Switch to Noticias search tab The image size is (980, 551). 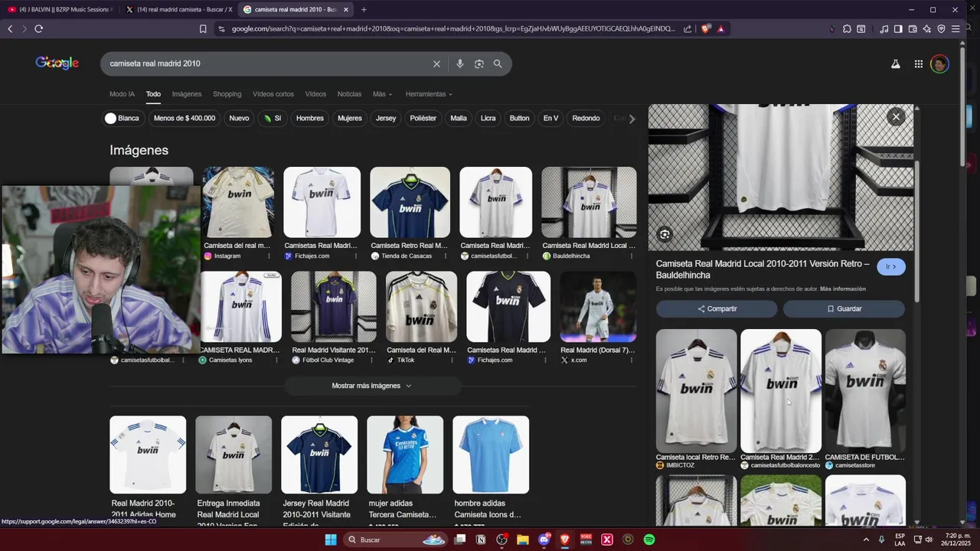(x=349, y=94)
